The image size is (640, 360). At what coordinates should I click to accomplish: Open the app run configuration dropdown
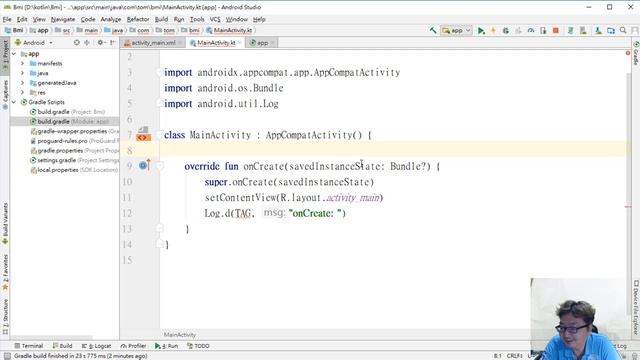click(x=456, y=30)
